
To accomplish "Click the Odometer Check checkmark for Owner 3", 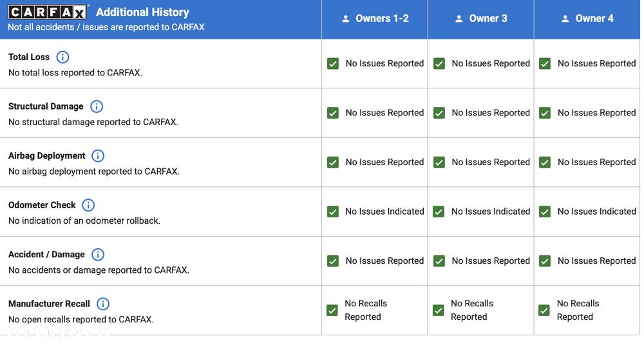I will tap(439, 212).
